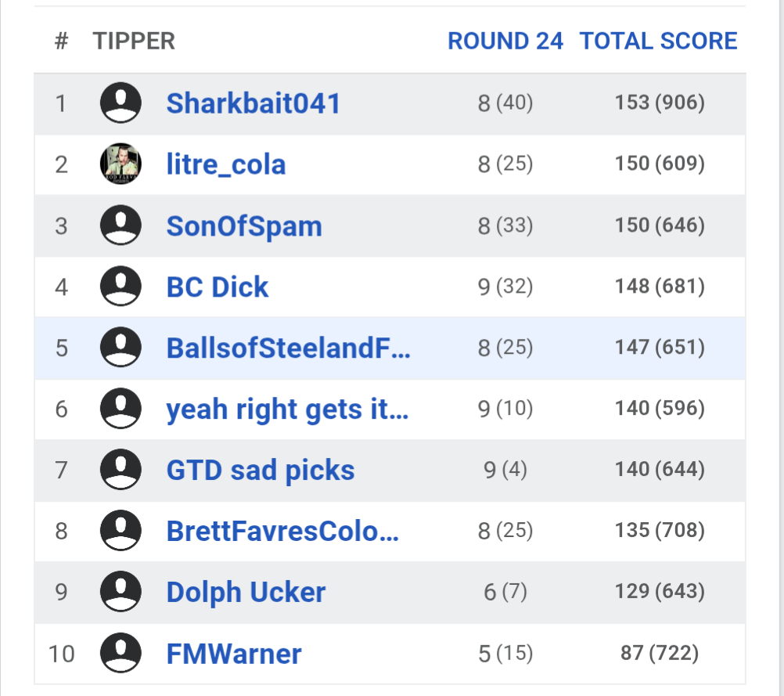
Task: Click the avatar icon beside BallsofSteelandF…
Action: click(121, 348)
